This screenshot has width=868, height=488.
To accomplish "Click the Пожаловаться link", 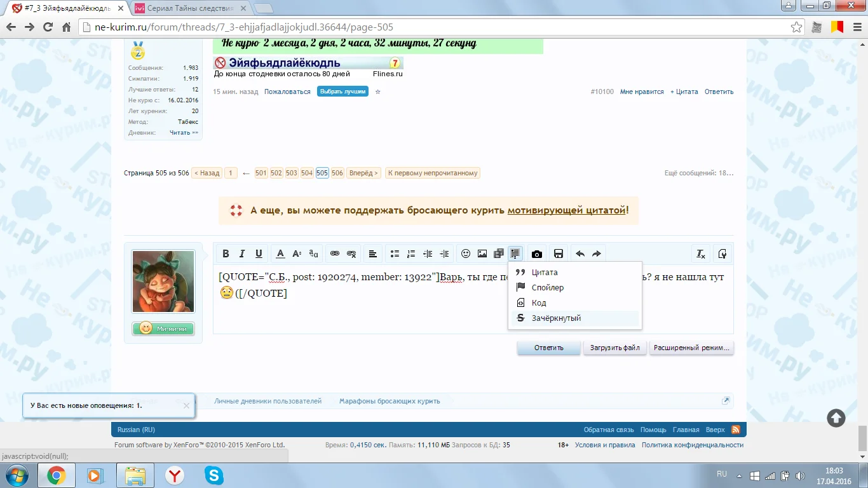I will click(287, 91).
